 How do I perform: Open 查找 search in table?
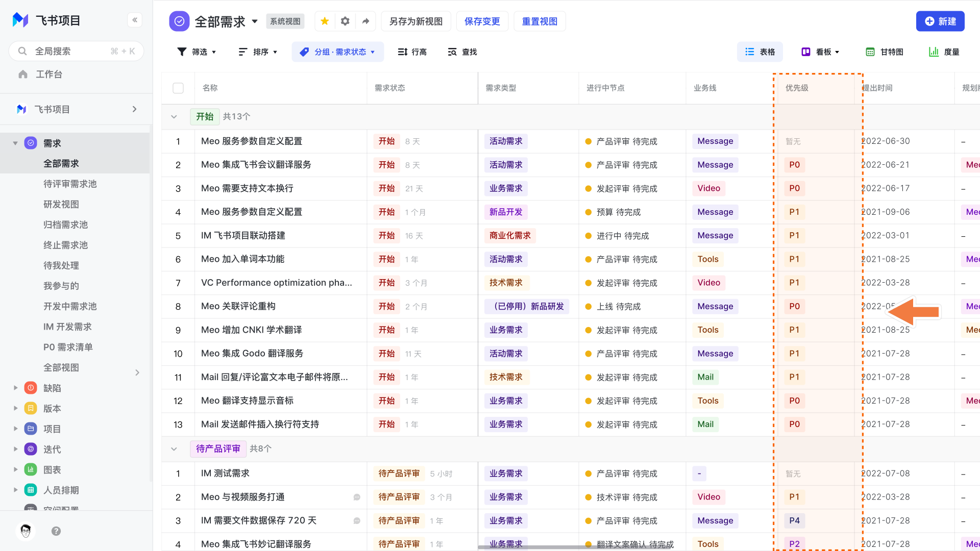(462, 52)
